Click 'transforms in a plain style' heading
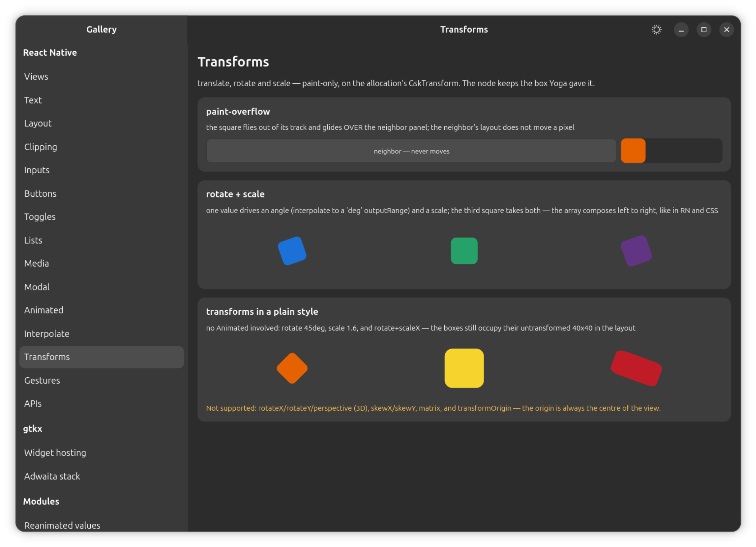 (x=262, y=311)
